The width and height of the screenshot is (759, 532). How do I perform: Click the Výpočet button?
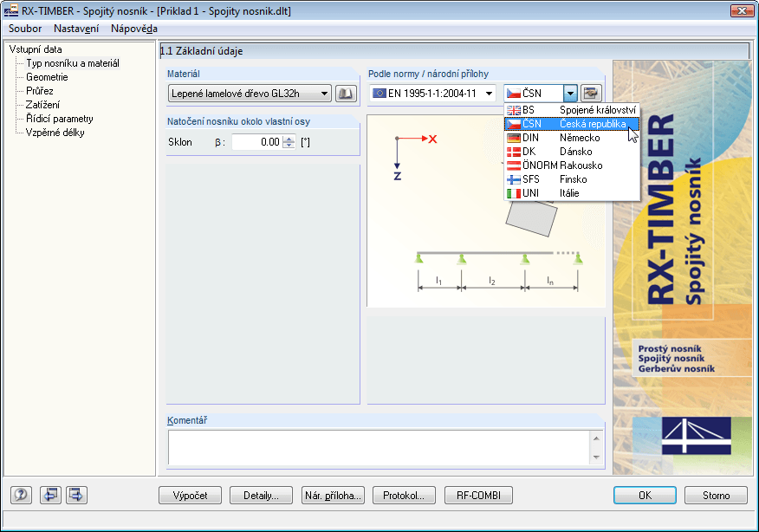(x=191, y=496)
